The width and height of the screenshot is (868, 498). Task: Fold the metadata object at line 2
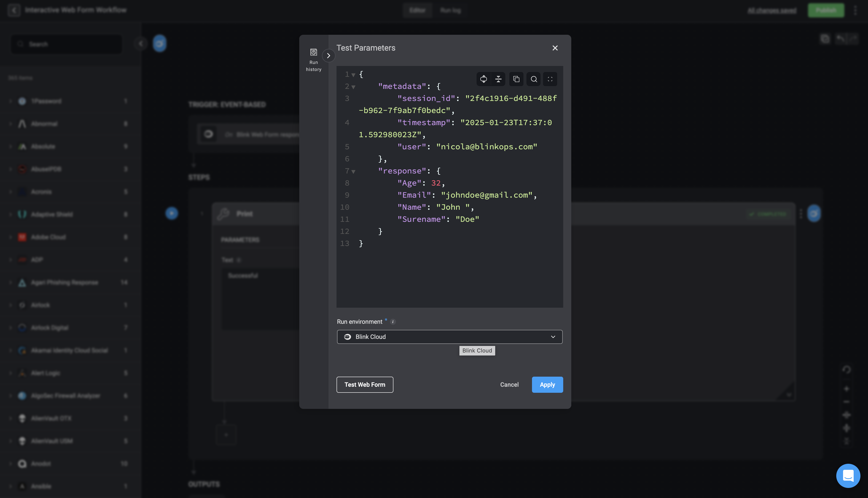click(353, 87)
